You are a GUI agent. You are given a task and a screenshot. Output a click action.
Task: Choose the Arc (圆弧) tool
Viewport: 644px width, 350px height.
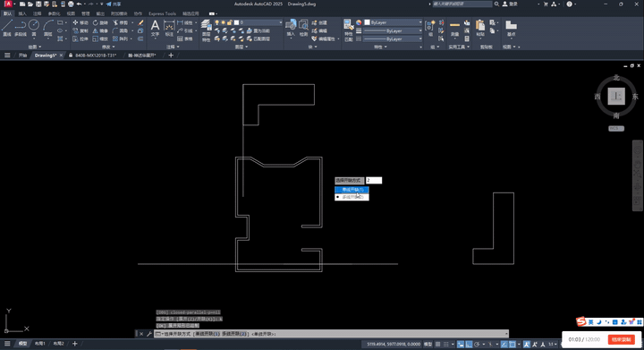tap(48, 28)
